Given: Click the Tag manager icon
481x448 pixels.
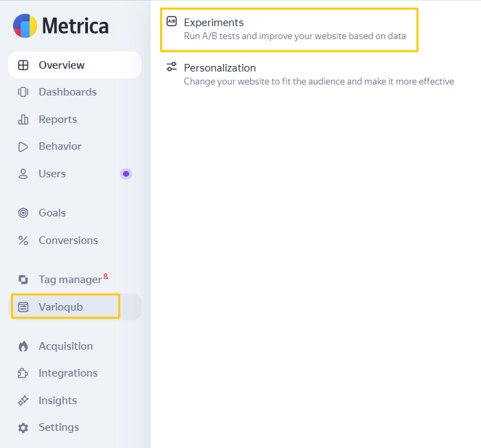Looking at the screenshot, I should (23, 280).
